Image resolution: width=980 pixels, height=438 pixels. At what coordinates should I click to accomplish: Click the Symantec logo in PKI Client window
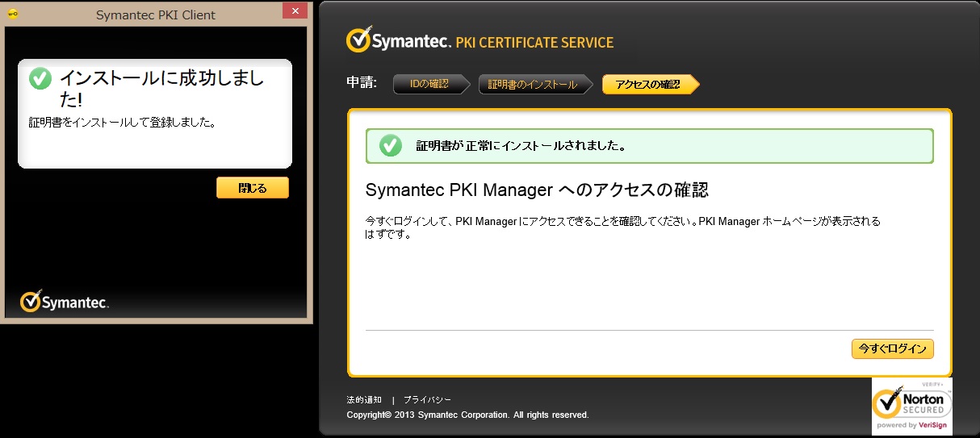click(x=65, y=302)
